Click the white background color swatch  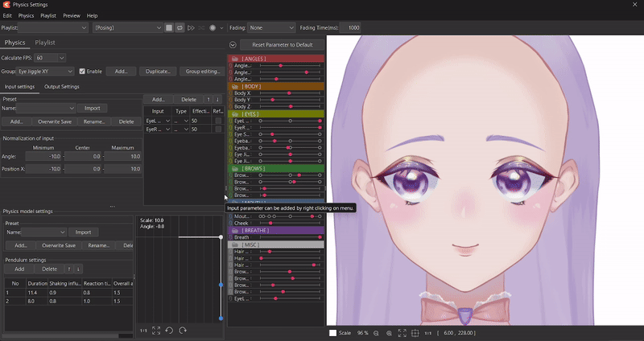(x=332, y=333)
